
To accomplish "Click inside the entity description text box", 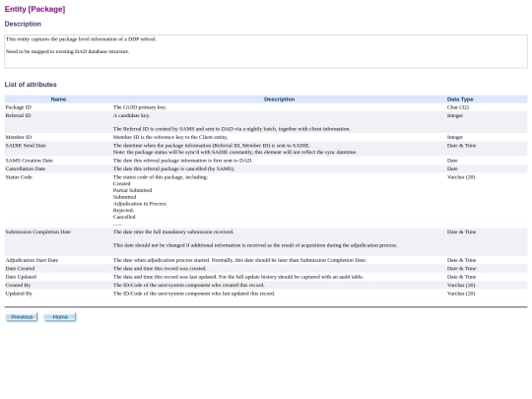I will point(266,51).
